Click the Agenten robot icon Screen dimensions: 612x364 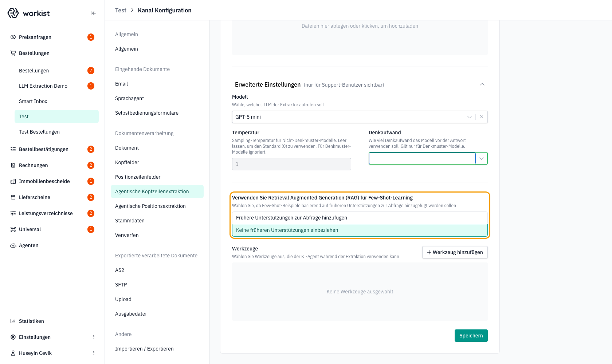click(13, 245)
